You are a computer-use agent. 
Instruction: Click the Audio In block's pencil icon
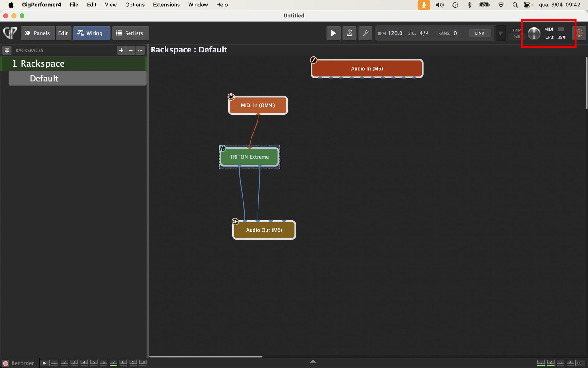pyautogui.click(x=313, y=60)
